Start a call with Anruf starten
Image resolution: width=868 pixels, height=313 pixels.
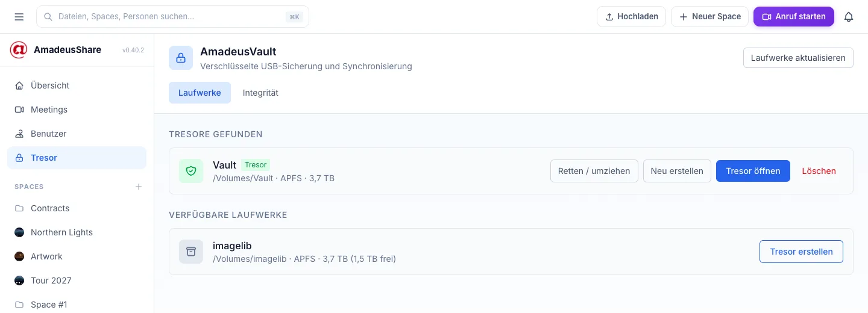[794, 17]
